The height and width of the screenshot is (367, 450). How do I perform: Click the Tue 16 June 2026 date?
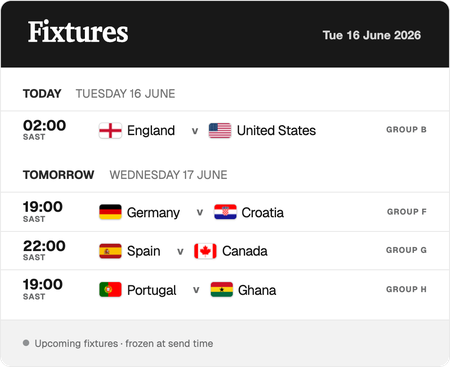click(x=372, y=35)
